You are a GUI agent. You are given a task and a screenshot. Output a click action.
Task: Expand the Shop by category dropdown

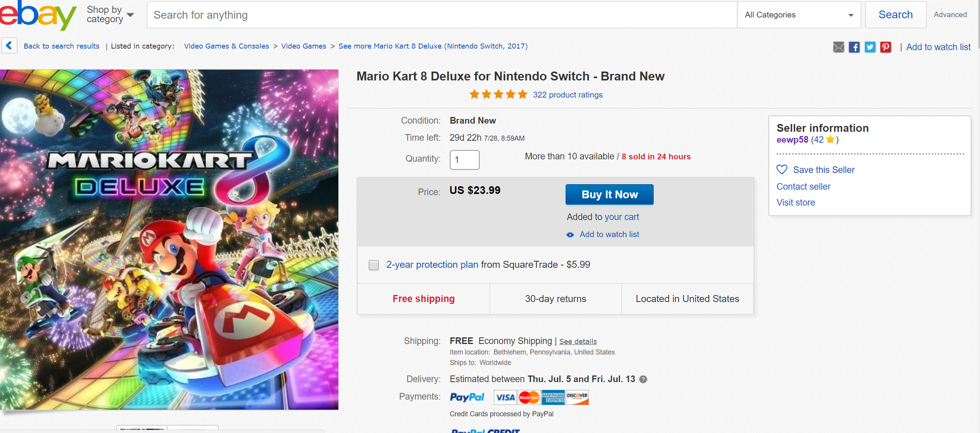[x=110, y=15]
